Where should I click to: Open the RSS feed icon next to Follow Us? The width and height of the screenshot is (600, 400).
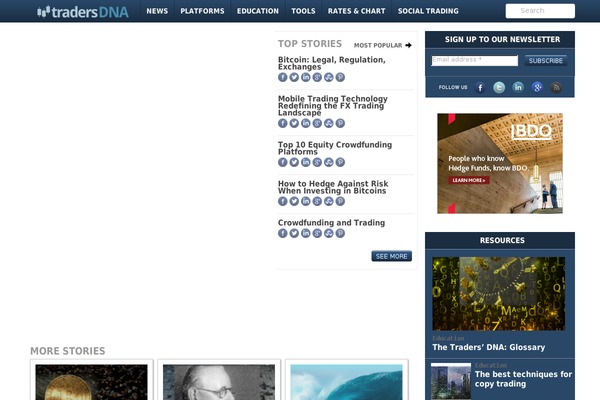(556, 88)
